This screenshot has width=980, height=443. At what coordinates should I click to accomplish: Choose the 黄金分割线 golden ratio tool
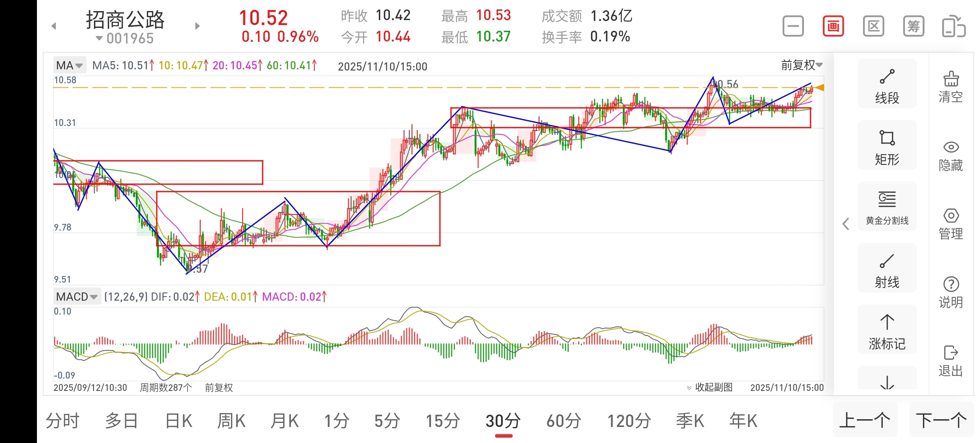887,206
